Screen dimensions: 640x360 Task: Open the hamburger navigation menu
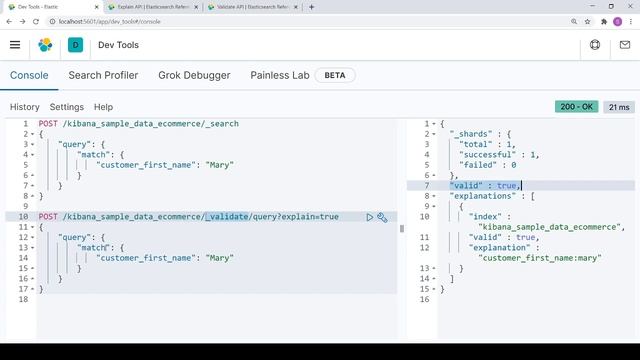pyautogui.click(x=15, y=45)
